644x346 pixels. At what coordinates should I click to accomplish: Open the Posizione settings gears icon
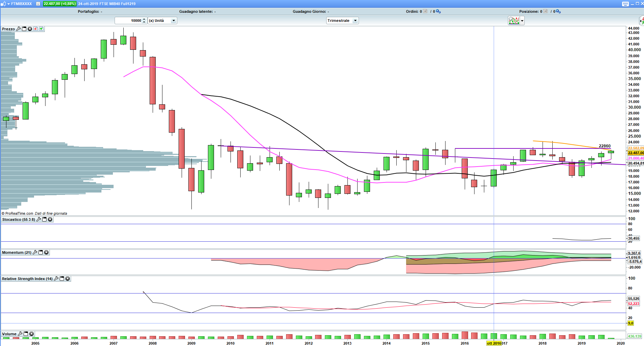coord(558,11)
